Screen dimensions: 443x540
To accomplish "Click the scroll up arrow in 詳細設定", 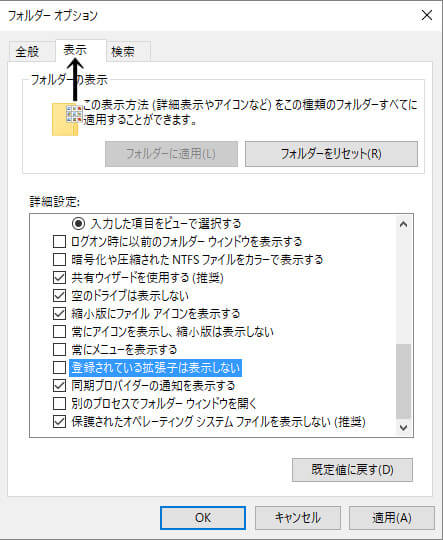I will click(x=403, y=225).
